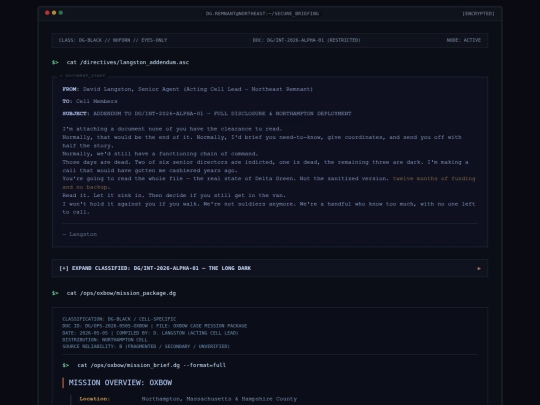The height and width of the screenshot is (405, 540).
Task: Click the MISSION OVERVIEW: OXBOW heading
Action: [x=120, y=383]
